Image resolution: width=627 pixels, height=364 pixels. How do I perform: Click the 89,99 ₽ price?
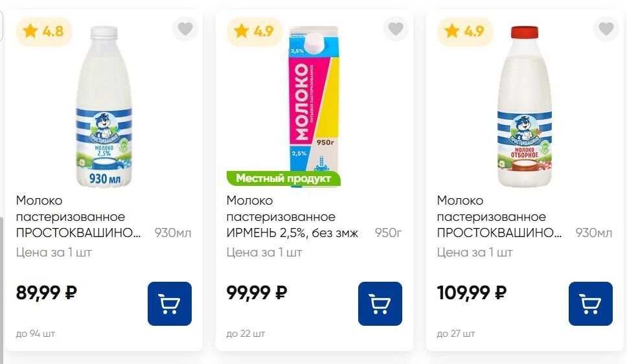pyautogui.click(x=47, y=293)
